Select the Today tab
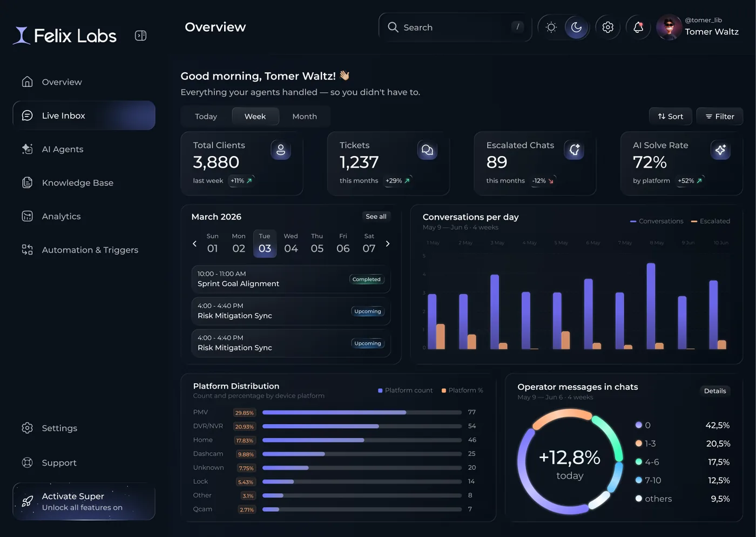Viewport: 756px width, 537px height. pos(206,117)
